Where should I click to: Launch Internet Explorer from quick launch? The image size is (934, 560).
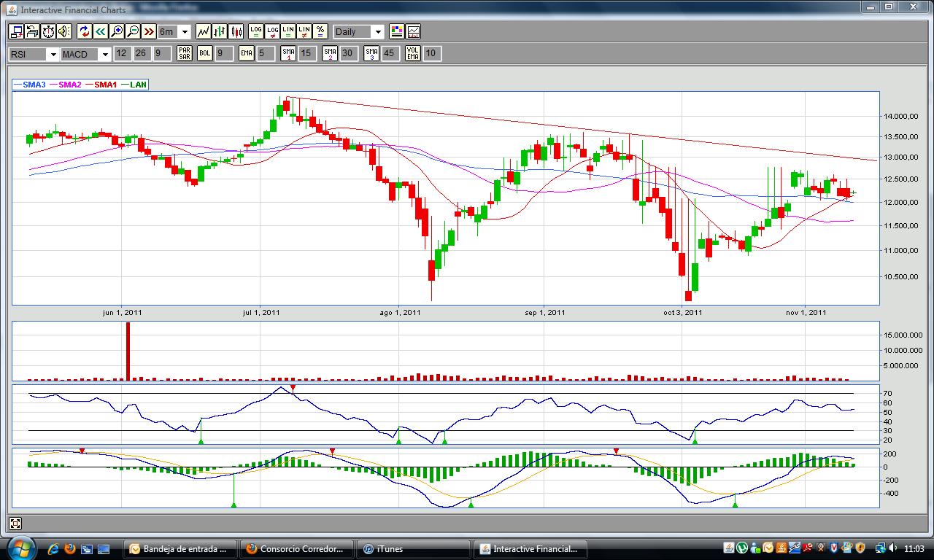click(53, 549)
